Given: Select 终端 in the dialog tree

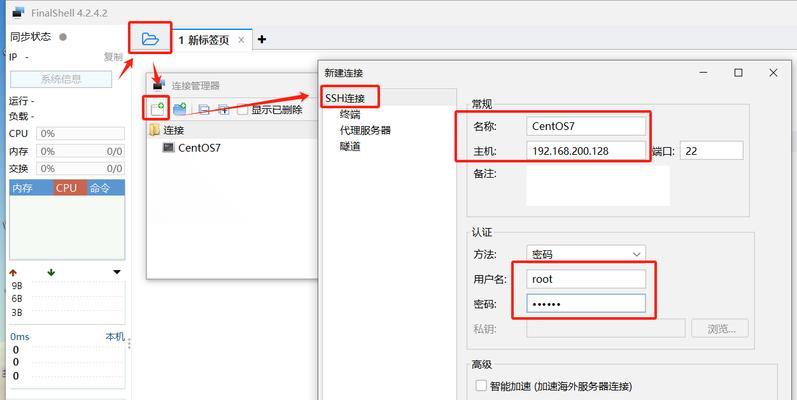Looking at the screenshot, I should coord(350,115).
